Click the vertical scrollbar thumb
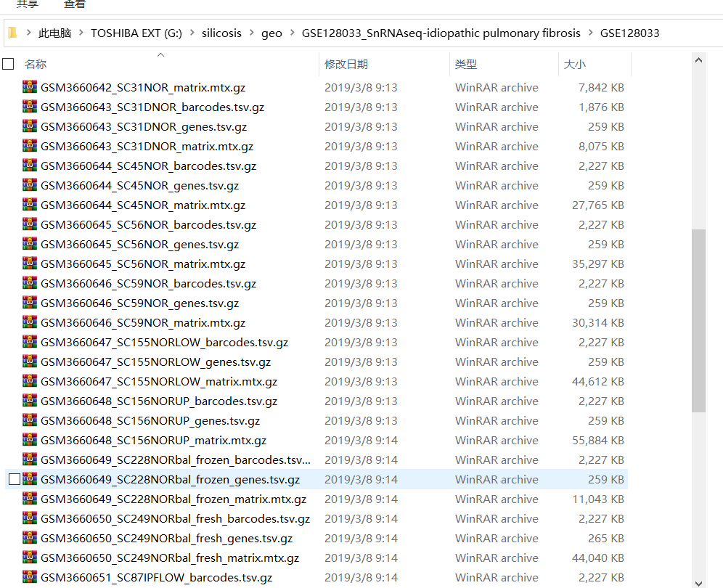 point(698,321)
